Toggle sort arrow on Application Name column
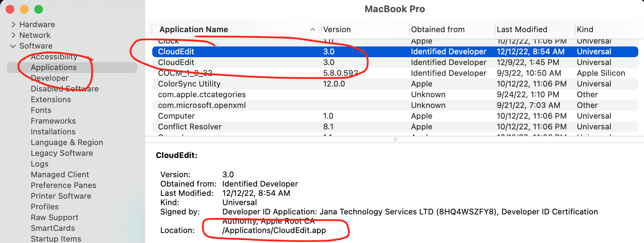644x243 pixels. pos(312,29)
